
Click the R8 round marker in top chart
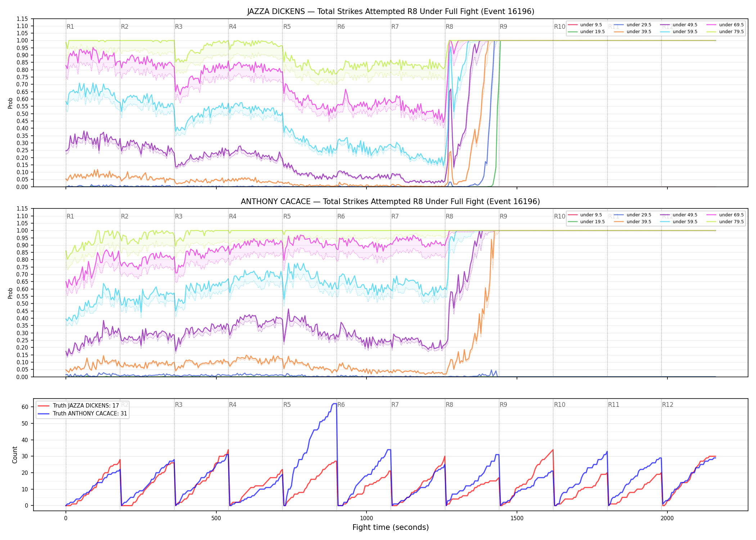[x=449, y=27]
